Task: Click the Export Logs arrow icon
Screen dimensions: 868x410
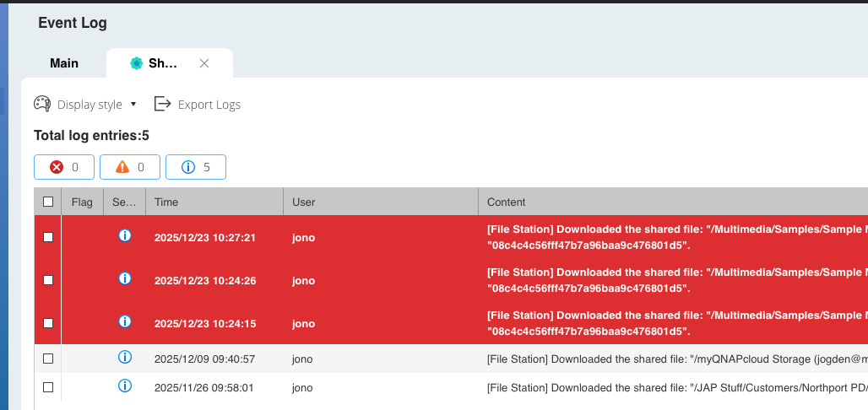Action: click(163, 104)
